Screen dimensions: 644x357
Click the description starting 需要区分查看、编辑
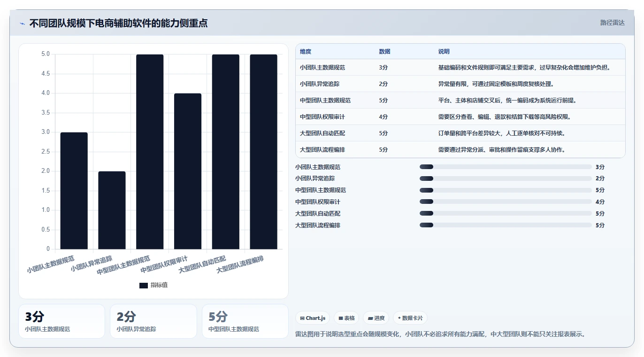coord(505,117)
